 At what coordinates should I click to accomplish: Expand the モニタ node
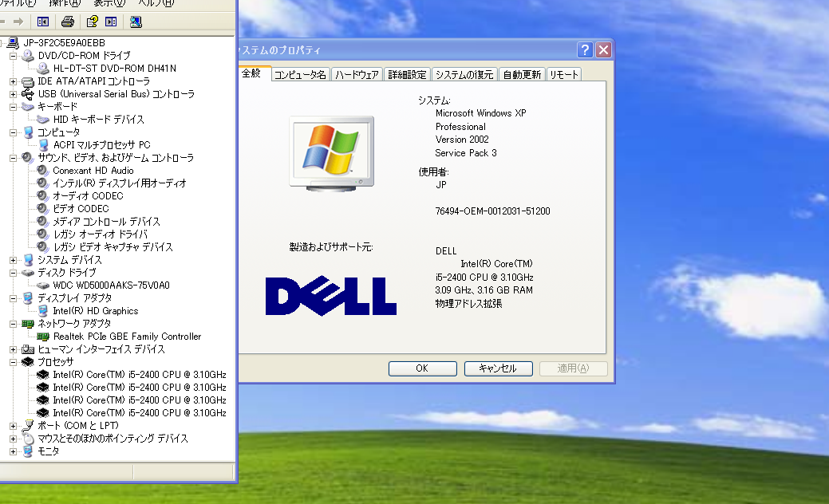coord(13,451)
